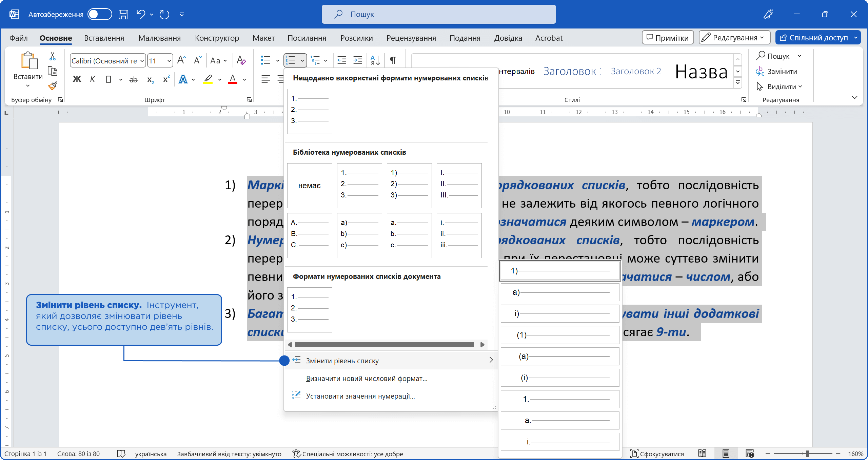The image size is (868, 460).
Task: Open the font size dropdown
Action: coord(169,61)
